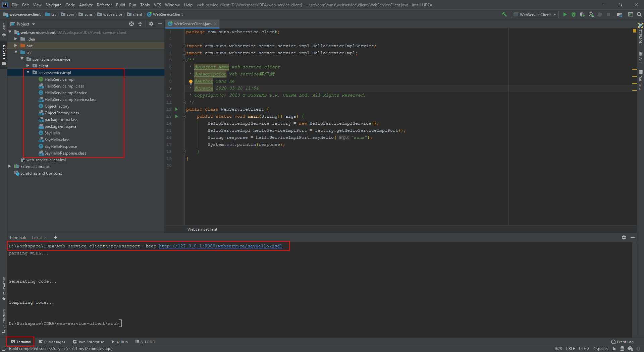Click the locate target icon in Project panel
The height and width of the screenshot is (352, 644).
(x=131, y=24)
